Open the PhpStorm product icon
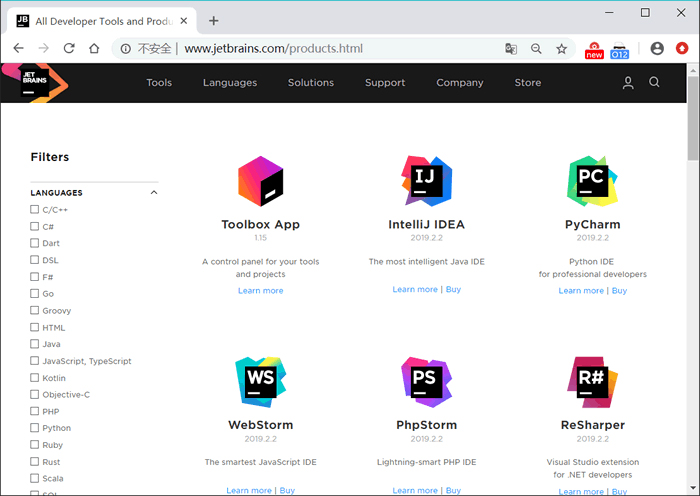The height and width of the screenshot is (496, 700). tap(425, 381)
